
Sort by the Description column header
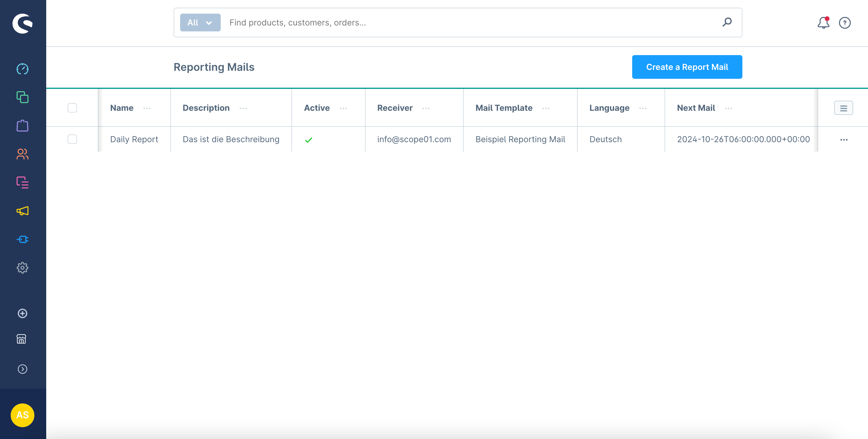click(206, 108)
